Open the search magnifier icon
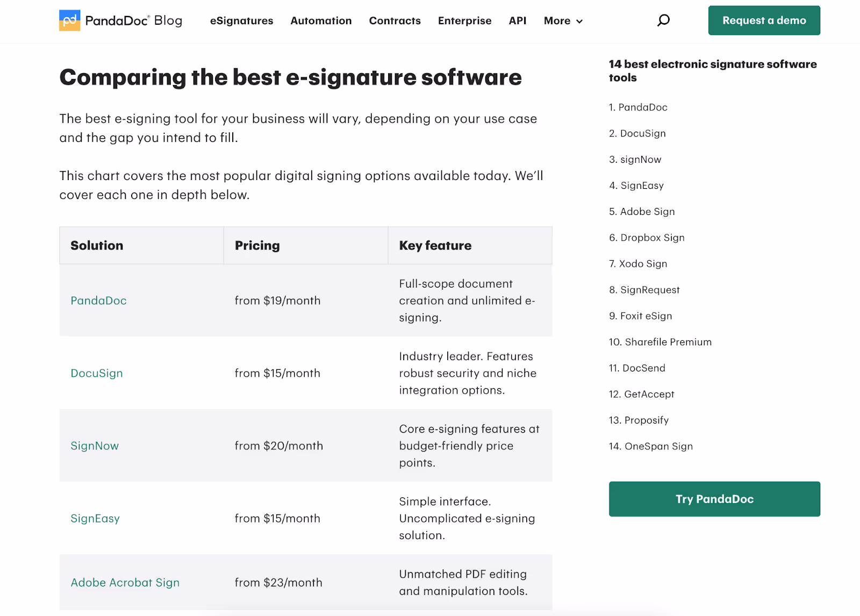This screenshot has height=616, width=860. pyautogui.click(x=664, y=20)
